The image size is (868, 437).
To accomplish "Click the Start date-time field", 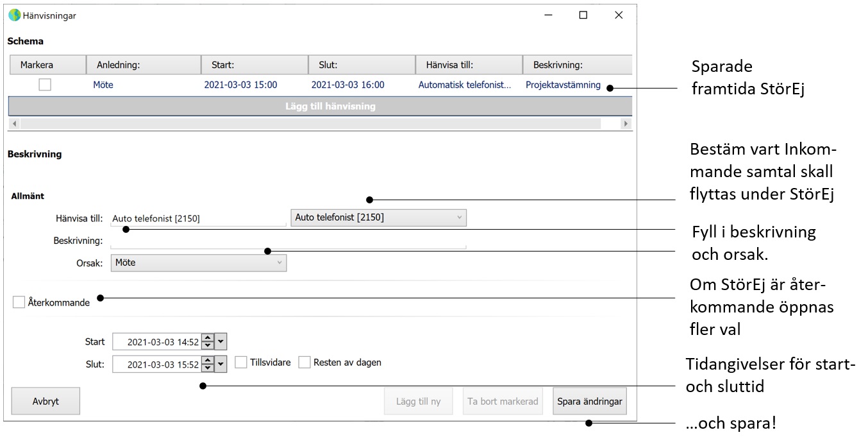I will 157,342.
